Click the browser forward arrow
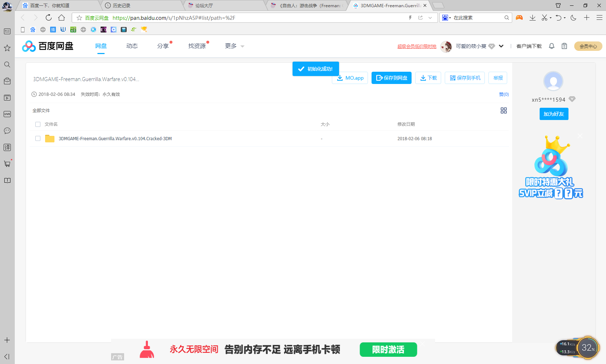 35,18
